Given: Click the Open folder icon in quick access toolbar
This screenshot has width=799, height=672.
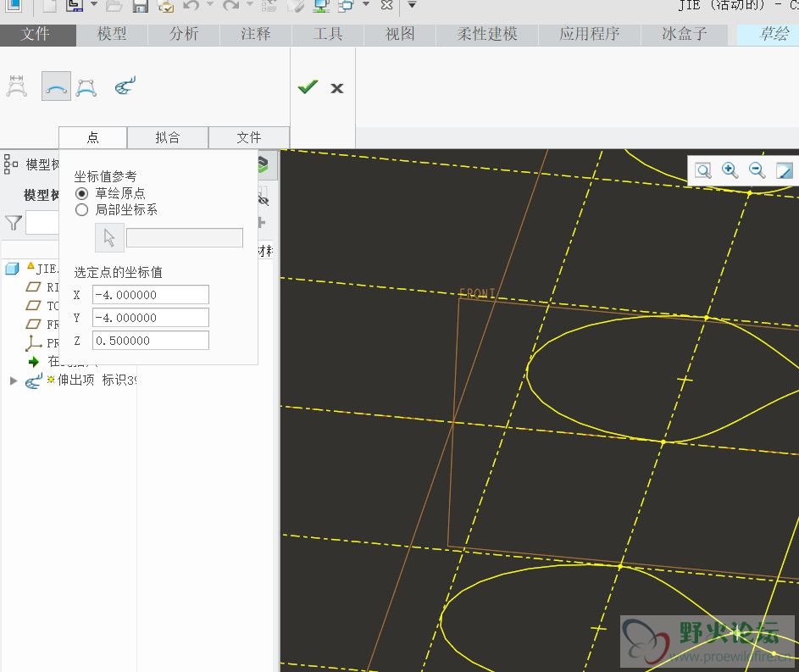Looking at the screenshot, I should [x=114, y=6].
